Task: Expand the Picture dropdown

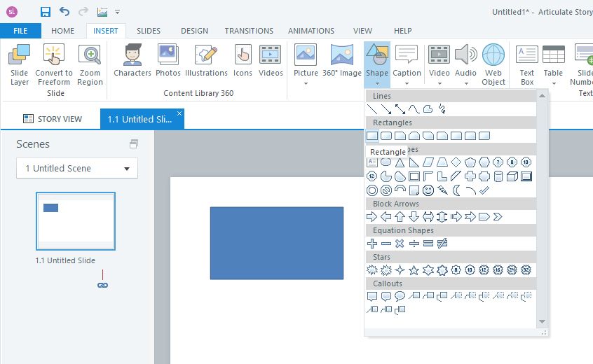Action: point(306,83)
